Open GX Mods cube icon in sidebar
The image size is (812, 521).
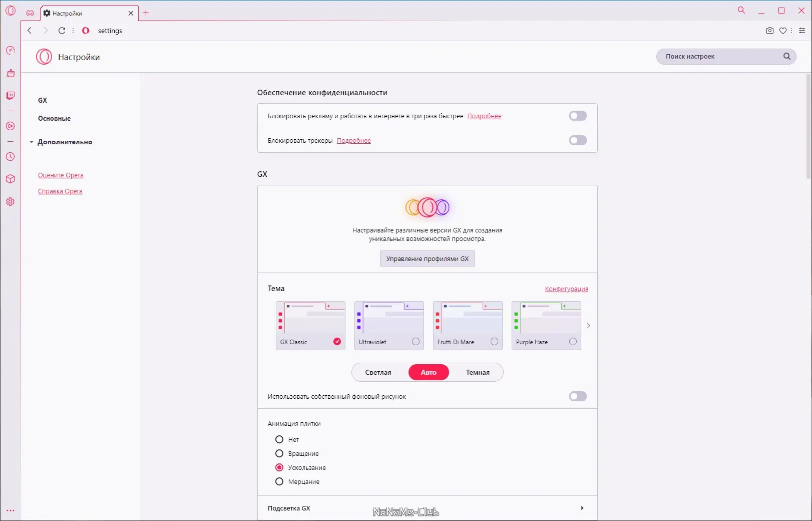11,179
